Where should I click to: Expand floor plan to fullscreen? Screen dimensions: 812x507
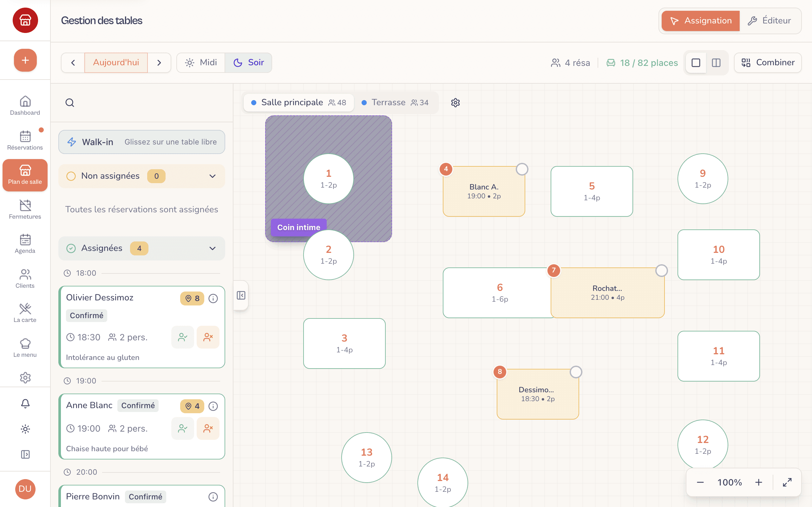coord(787,482)
